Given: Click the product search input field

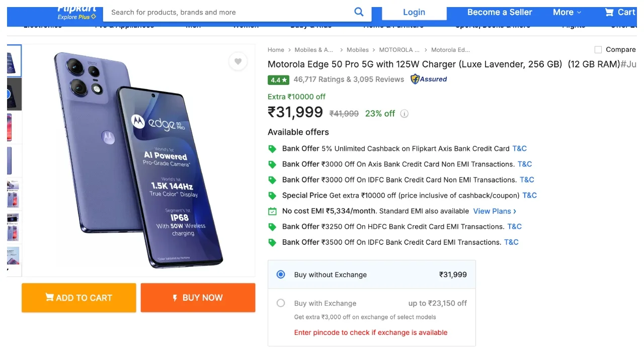Looking at the screenshot, I should pyautogui.click(x=229, y=12).
